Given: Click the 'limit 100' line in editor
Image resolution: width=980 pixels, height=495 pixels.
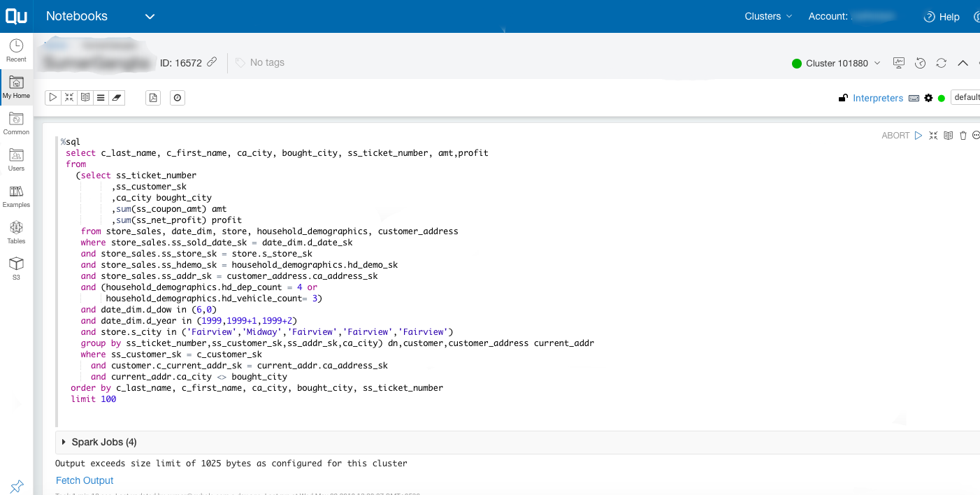Looking at the screenshot, I should click(x=94, y=399).
